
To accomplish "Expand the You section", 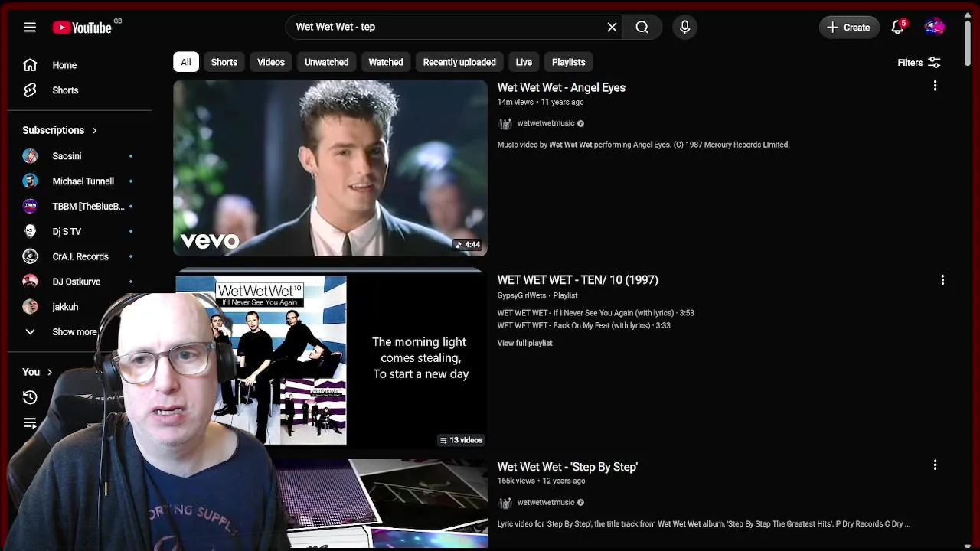I will pos(38,372).
